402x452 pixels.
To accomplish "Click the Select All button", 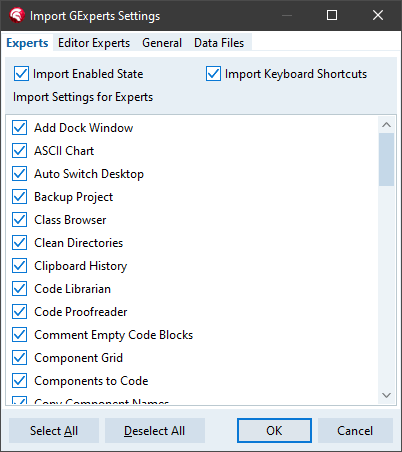I will (54, 431).
